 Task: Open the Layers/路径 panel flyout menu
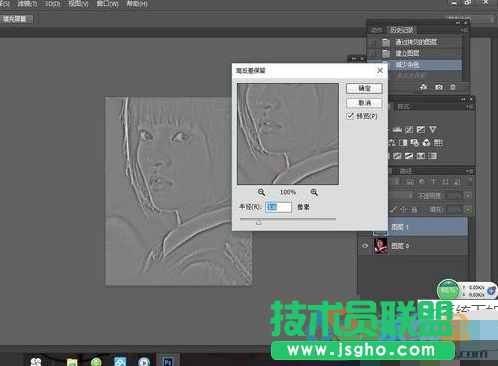pos(470,171)
